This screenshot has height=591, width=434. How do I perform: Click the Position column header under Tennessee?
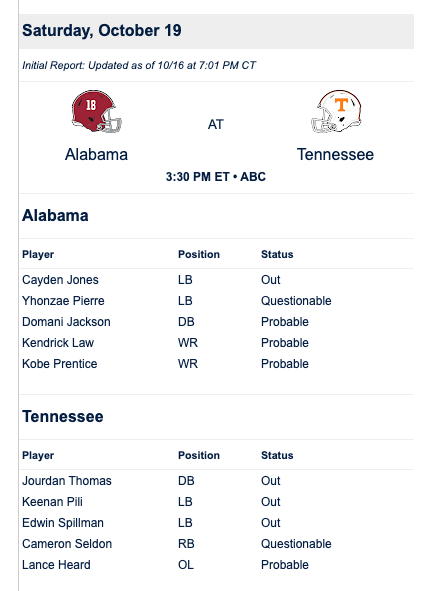pos(199,455)
